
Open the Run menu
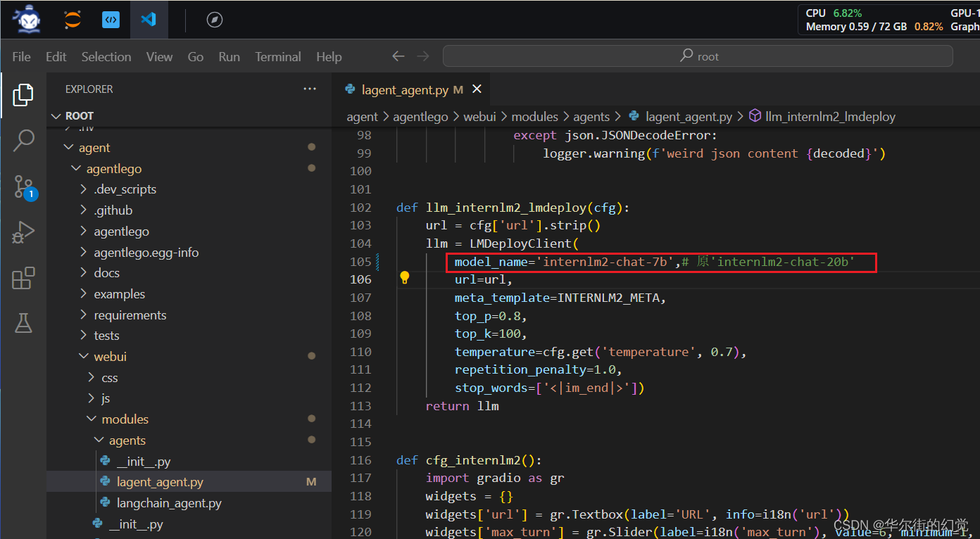[x=230, y=57]
